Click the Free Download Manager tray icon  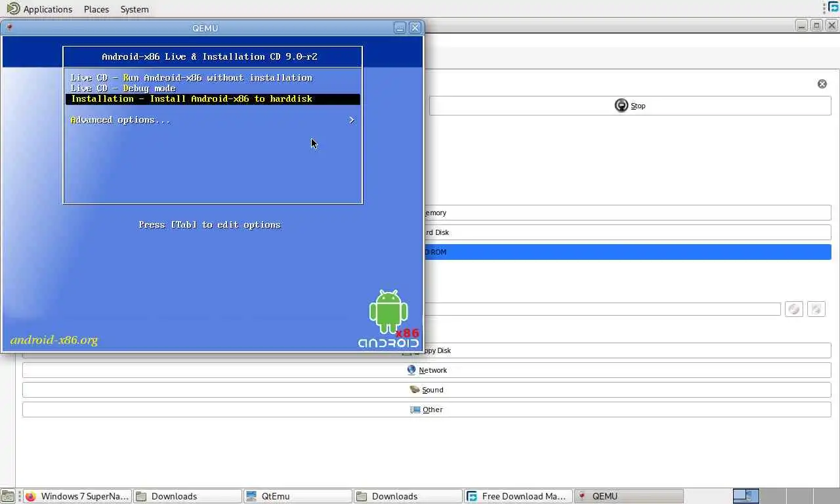[x=833, y=7]
